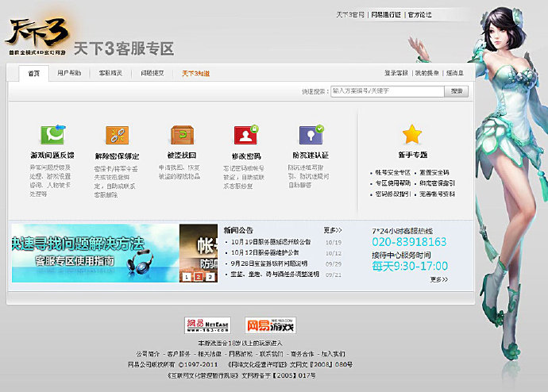Open the 被盗找回 heading link
548x392 pixels.
pyautogui.click(x=182, y=156)
